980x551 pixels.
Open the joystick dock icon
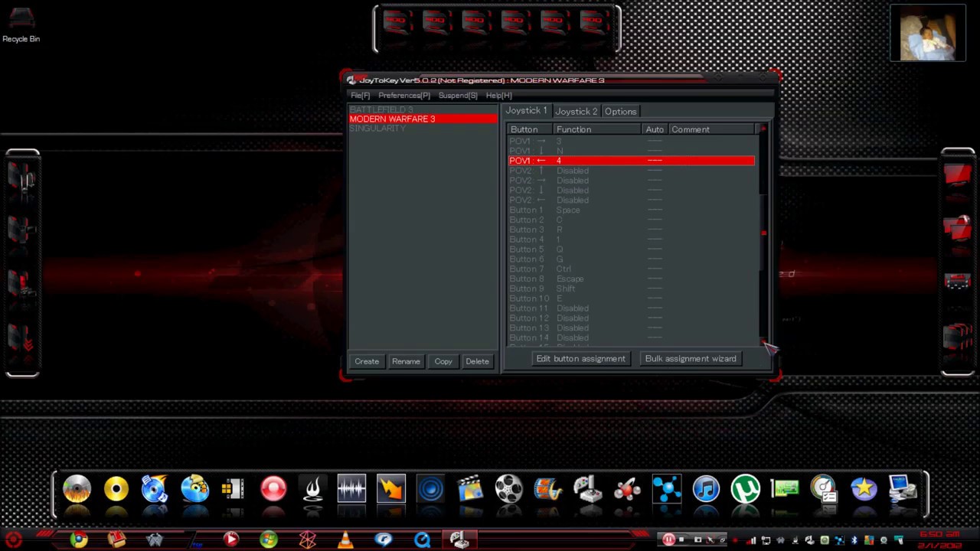[588, 489]
